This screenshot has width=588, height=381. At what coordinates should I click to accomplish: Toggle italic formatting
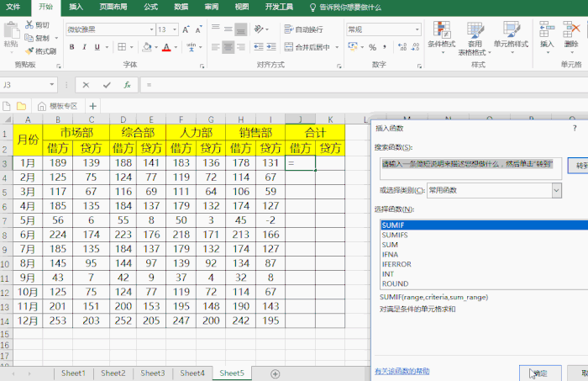84,47
